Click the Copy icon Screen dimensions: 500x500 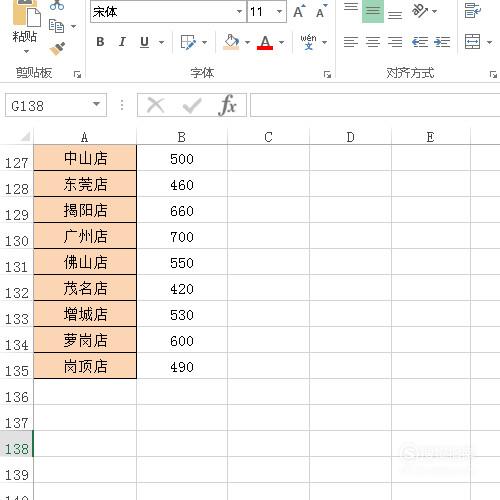pyautogui.click(x=56, y=26)
